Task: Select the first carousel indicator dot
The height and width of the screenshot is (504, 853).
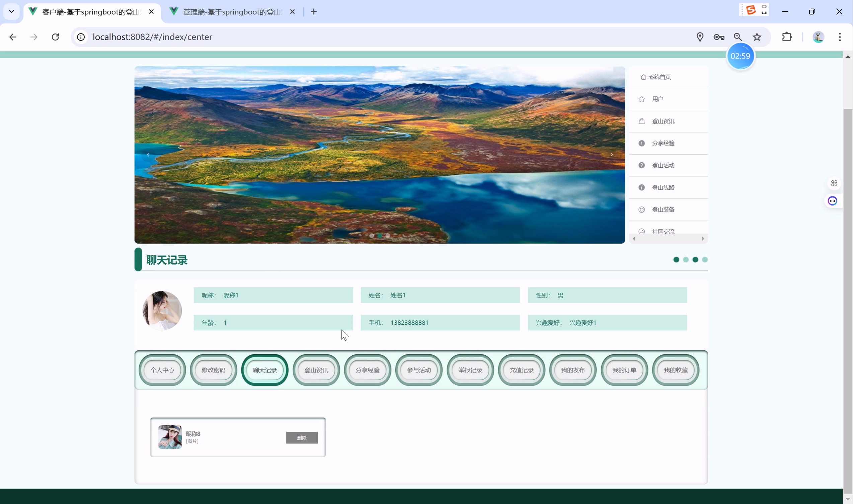Action: click(372, 236)
